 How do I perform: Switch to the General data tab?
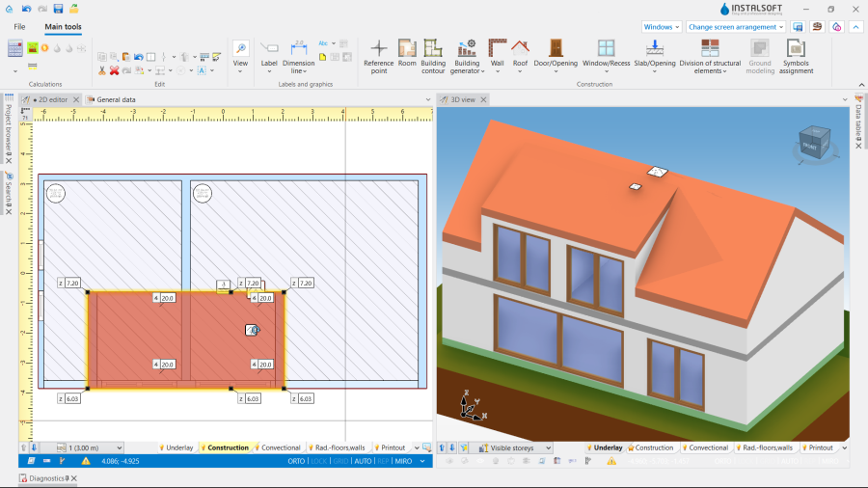[111, 99]
